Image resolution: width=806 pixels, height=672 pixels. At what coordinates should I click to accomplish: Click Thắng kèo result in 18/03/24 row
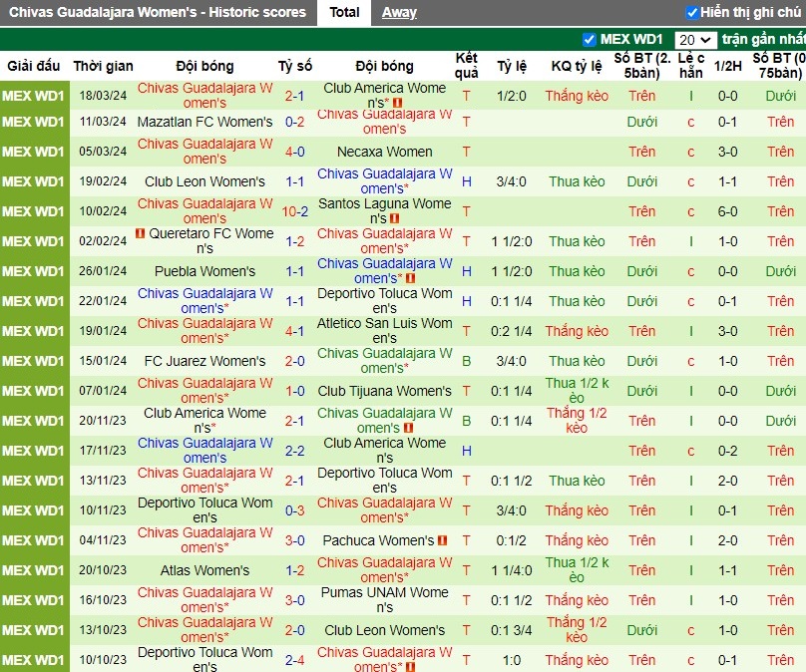tap(577, 96)
